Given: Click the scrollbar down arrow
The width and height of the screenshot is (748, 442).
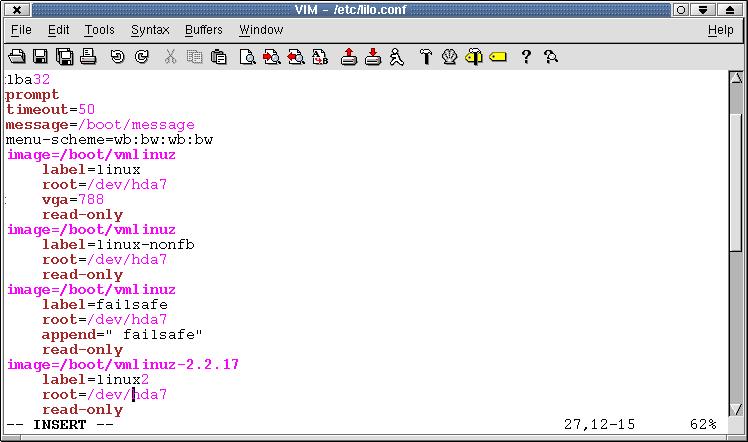Looking at the screenshot, I should (736, 407).
